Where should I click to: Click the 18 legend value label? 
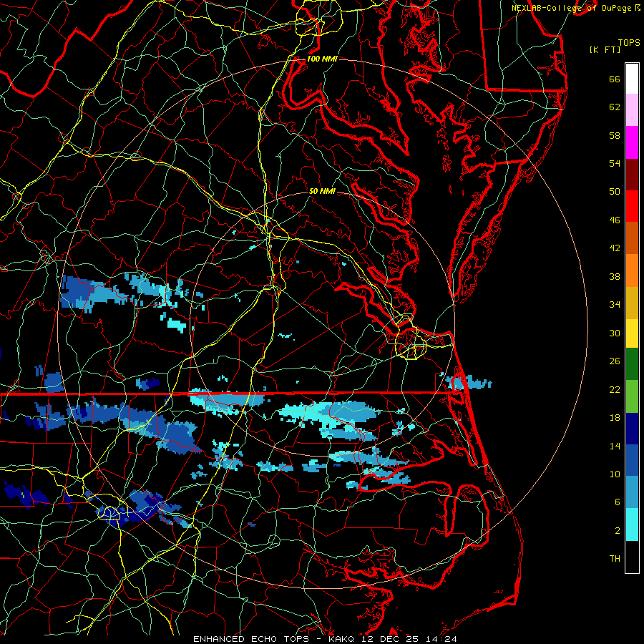[615, 418]
